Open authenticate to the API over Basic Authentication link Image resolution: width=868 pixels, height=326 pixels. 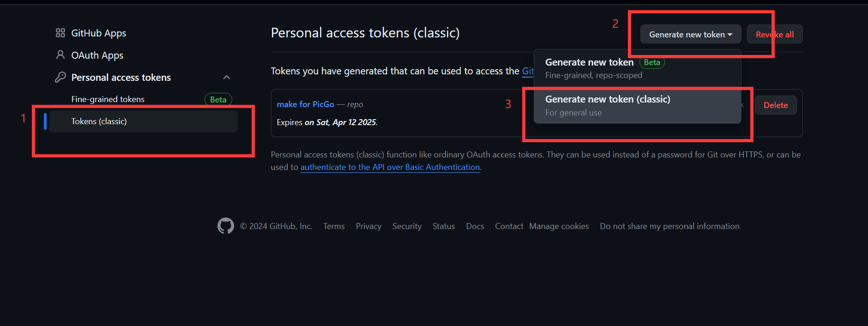[x=390, y=167]
